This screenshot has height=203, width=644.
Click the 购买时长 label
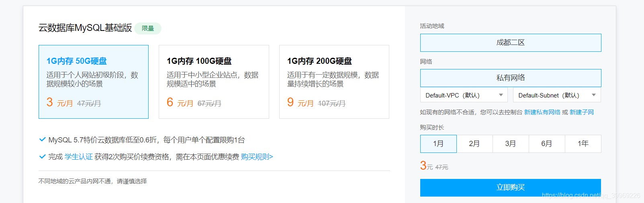(432, 128)
